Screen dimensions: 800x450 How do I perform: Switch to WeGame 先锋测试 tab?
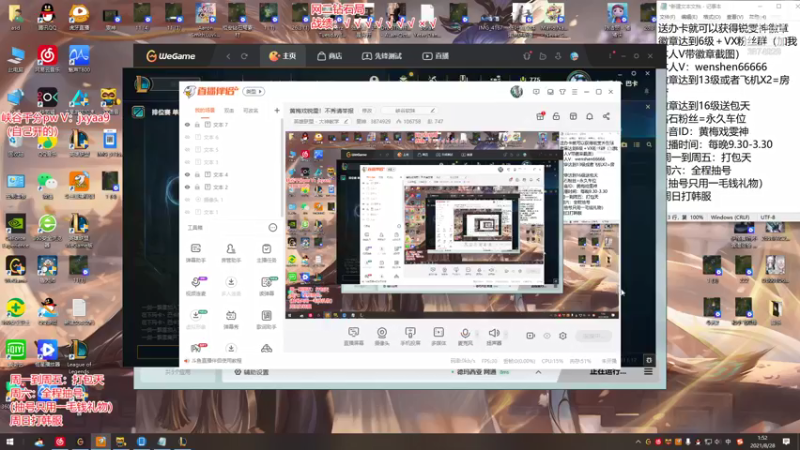[382, 56]
